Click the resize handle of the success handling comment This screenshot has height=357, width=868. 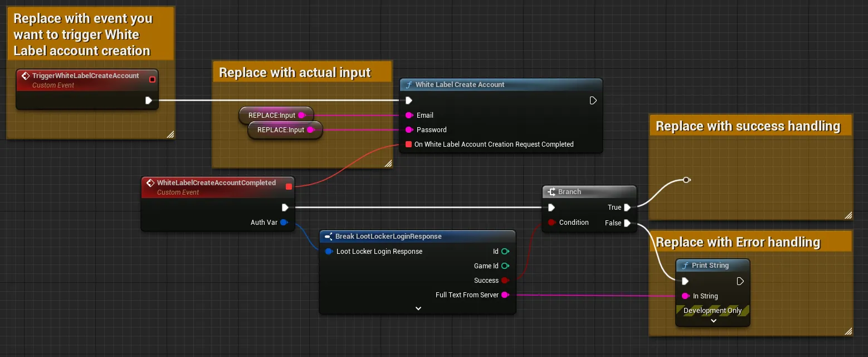point(848,215)
